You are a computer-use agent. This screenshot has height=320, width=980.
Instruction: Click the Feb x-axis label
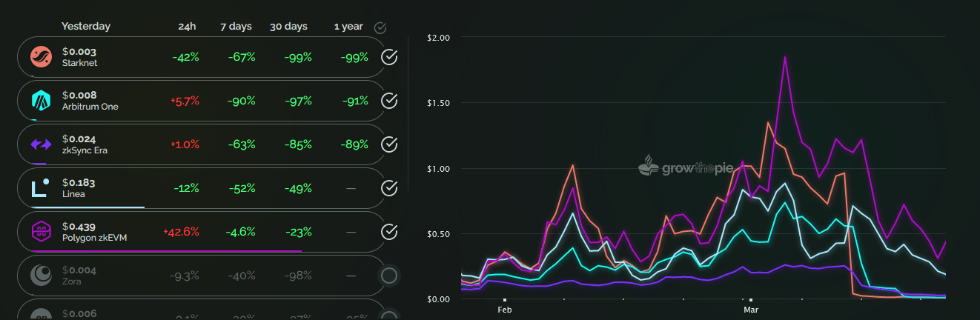(505, 309)
